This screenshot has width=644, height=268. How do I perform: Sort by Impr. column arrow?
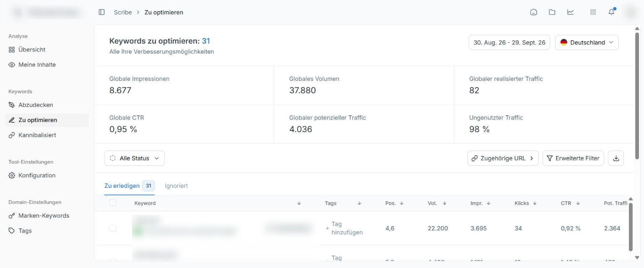[x=488, y=203]
